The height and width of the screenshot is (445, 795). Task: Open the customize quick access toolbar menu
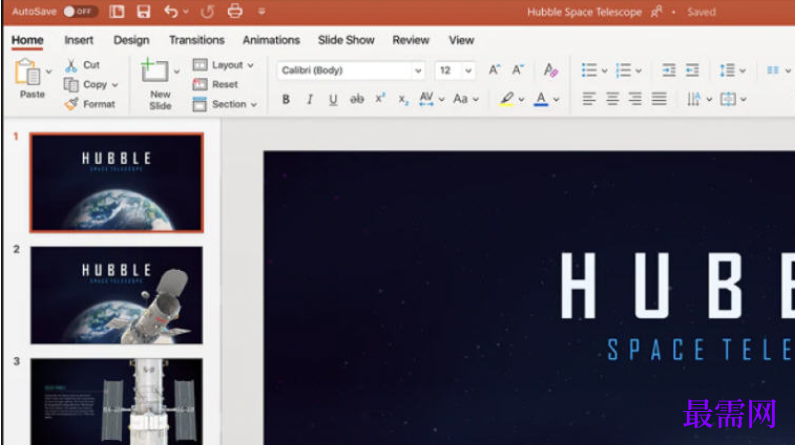pyautogui.click(x=262, y=11)
